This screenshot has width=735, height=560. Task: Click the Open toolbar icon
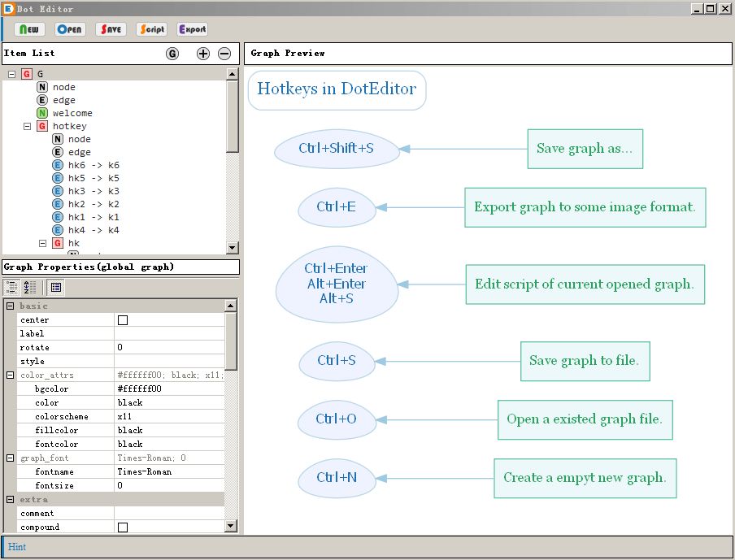click(x=69, y=28)
